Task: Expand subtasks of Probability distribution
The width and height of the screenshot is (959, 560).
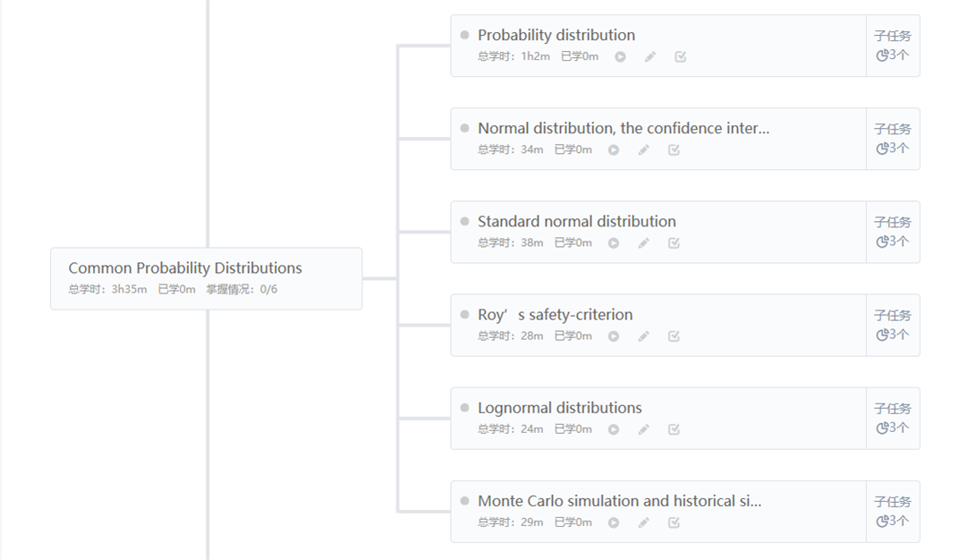Action: (x=893, y=46)
